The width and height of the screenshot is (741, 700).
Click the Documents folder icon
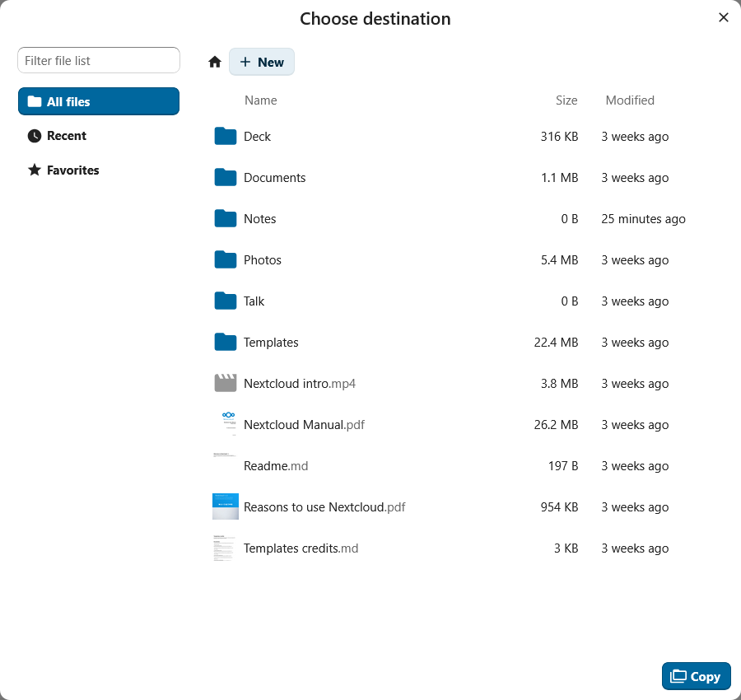(226, 178)
